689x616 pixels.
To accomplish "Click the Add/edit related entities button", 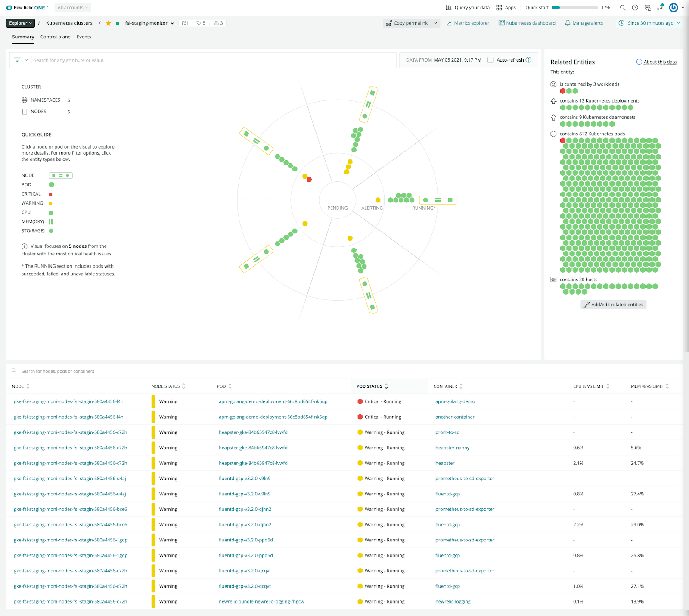I will pos(613,305).
